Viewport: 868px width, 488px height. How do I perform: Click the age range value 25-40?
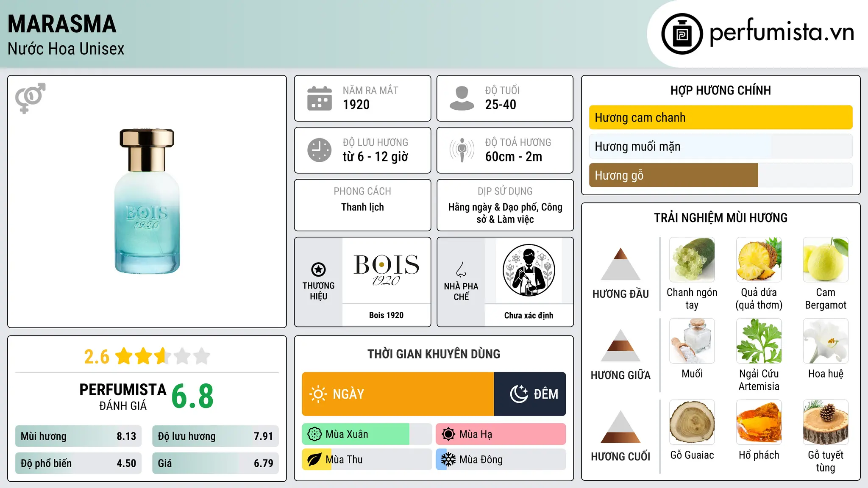pyautogui.click(x=501, y=105)
